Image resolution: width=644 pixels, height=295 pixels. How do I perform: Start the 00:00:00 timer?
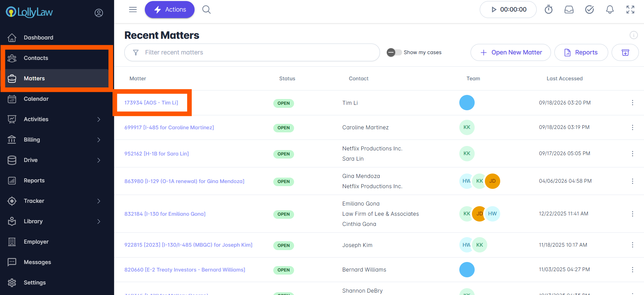(508, 10)
